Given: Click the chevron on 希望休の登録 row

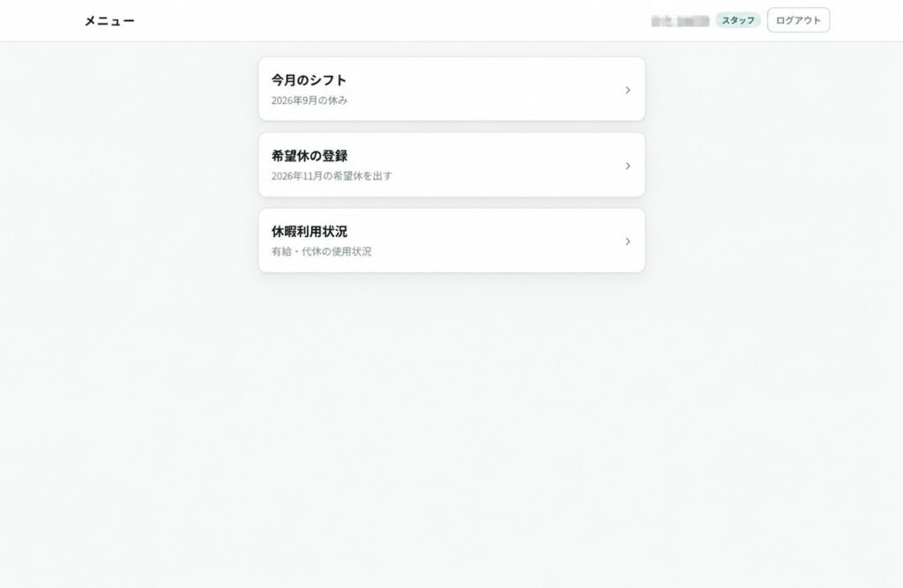Looking at the screenshot, I should 628,166.
